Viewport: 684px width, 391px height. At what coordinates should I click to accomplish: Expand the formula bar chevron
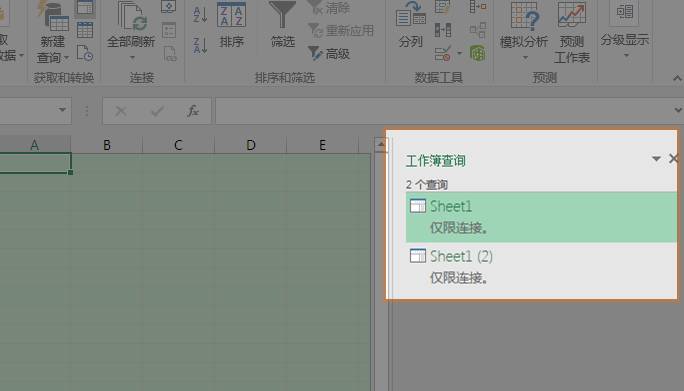click(677, 110)
